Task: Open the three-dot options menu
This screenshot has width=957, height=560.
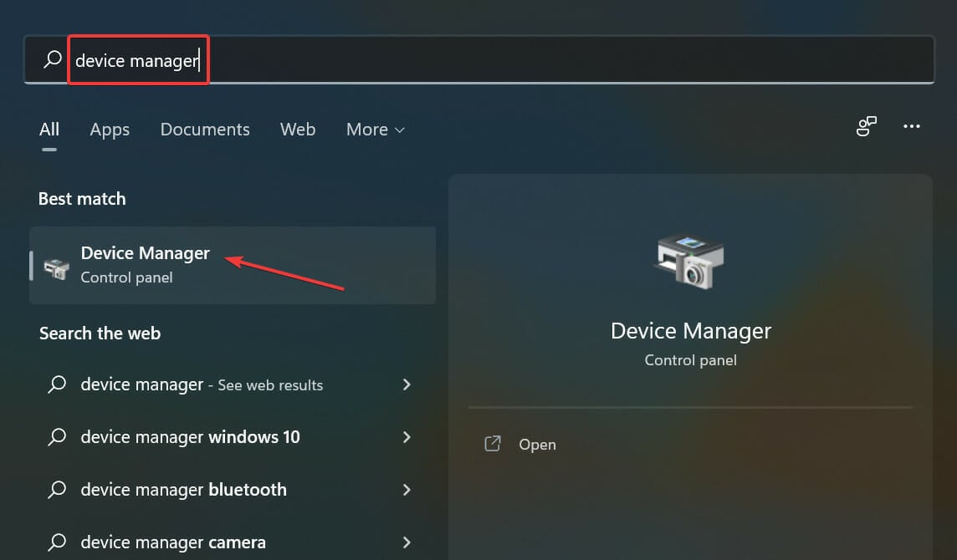Action: [x=911, y=126]
